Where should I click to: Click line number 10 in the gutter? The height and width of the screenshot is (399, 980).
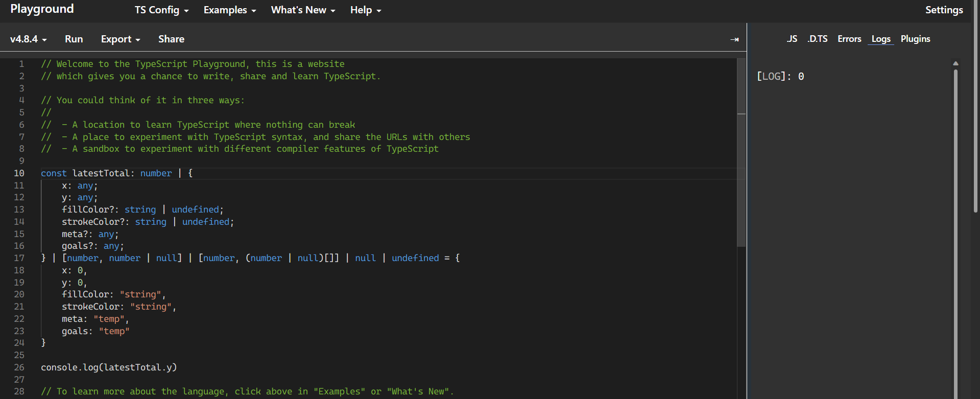click(19, 173)
